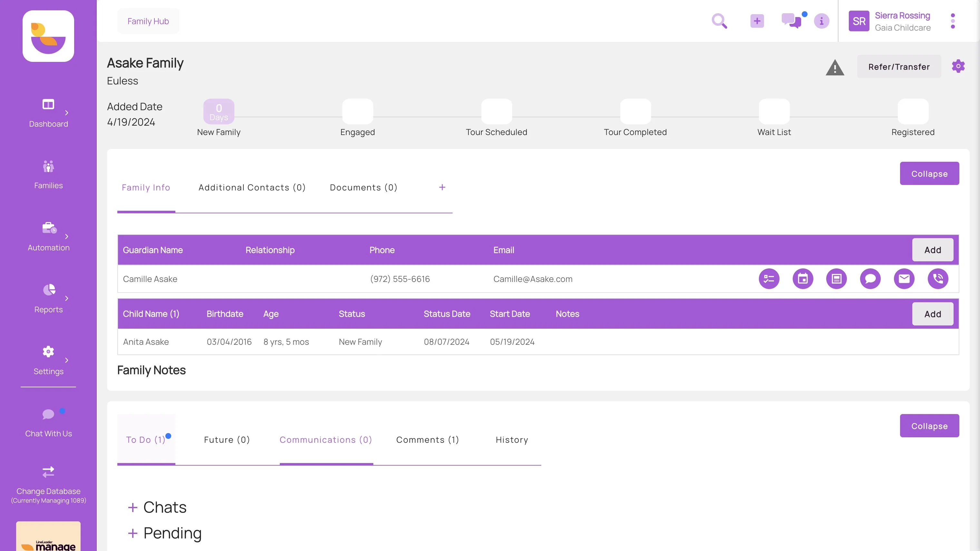Collapse the family info panel
The width and height of the screenshot is (980, 551).
929,173
